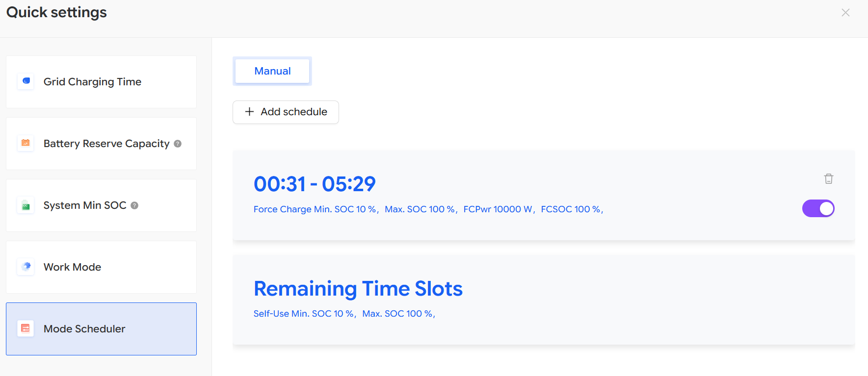Screen dimensions: 868x376
Task: Click the 00:31 - 05:29 time range
Action: tap(315, 184)
